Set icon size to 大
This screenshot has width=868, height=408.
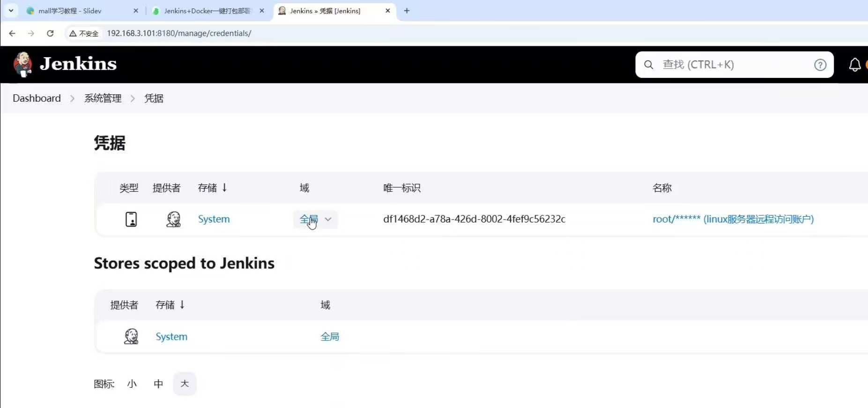click(185, 384)
